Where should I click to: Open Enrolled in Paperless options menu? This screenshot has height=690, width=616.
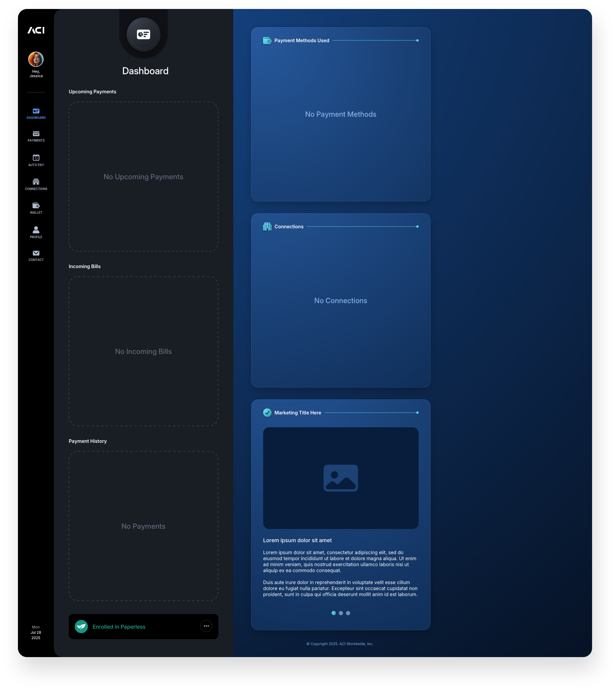[x=206, y=626]
